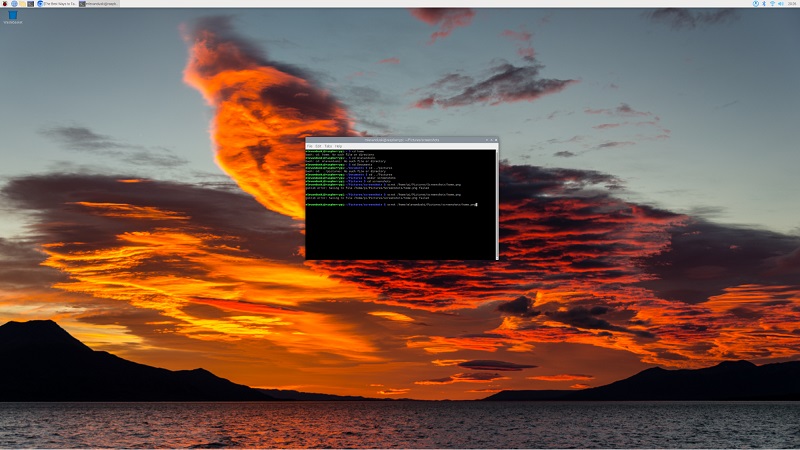Screen dimensions: 800x450
Task: Select the terminal window taskbar button
Action: click(x=99, y=4)
